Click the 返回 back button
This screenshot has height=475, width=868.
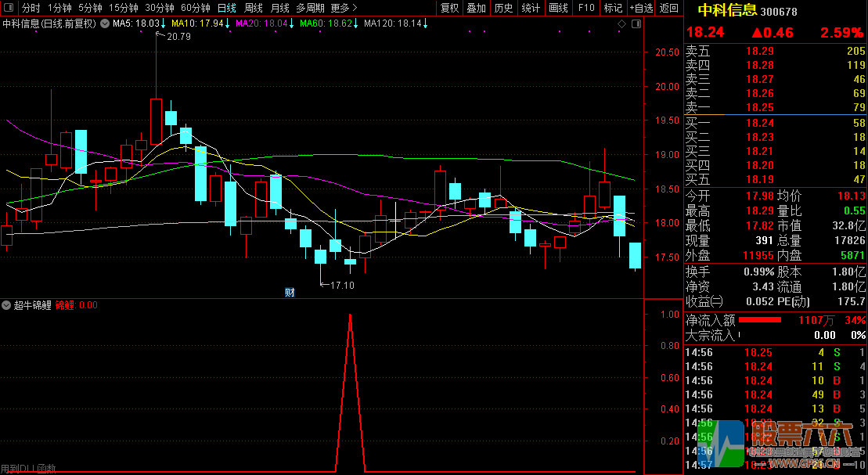point(669,8)
